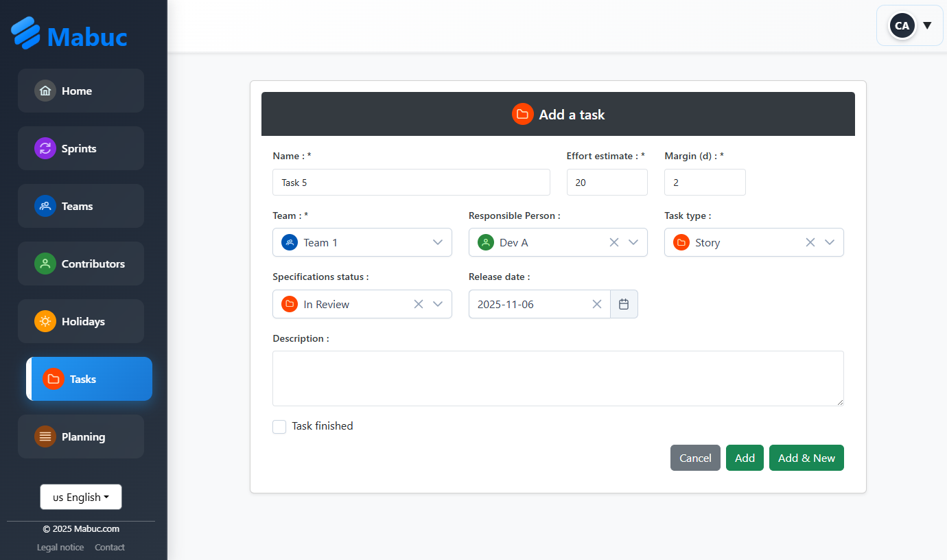This screenshot has width=947, height=560.
Task: Select the Sprints icon
Action: point(45,148)
